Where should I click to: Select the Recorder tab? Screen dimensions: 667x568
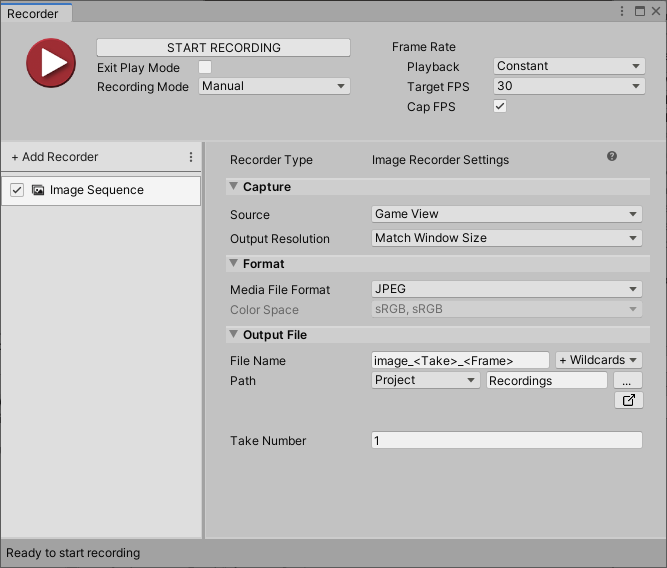pos(33,13)
